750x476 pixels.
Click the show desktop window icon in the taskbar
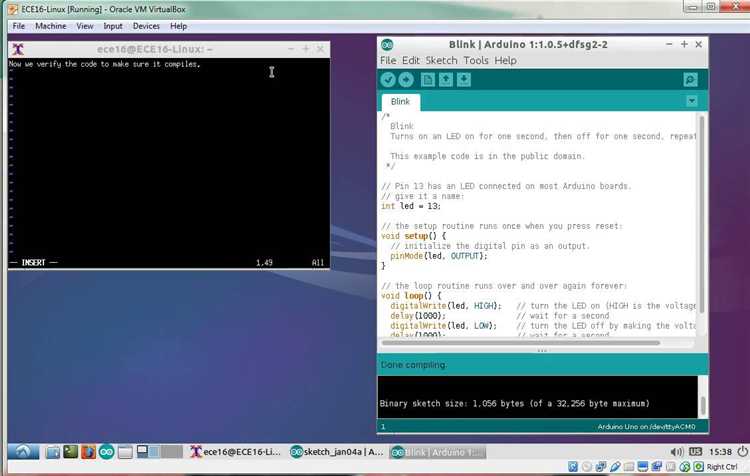(125, 452)
